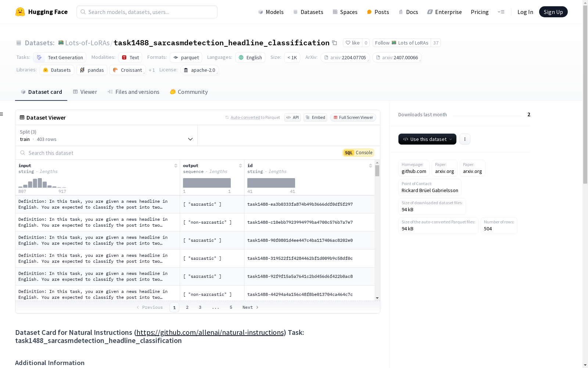Open the Files and versions tab
588x368 pixels.
tap(133, 92)
